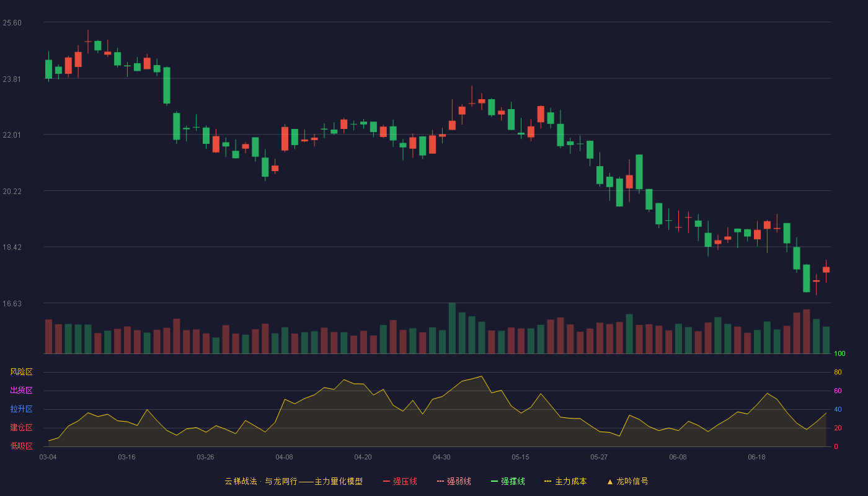The width and height of the screenshot is (868, 496).
Task: Click the 16.63 price axis label
Action: point(12,304)
